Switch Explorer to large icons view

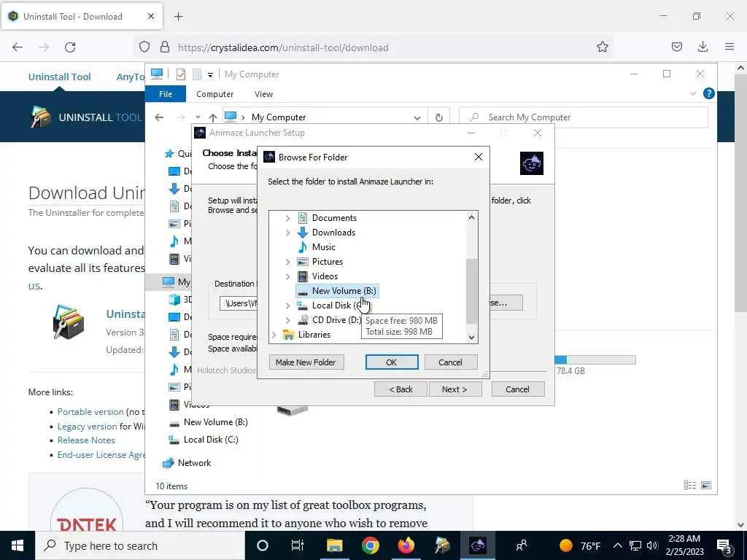pyautogui.click(x=706, y=485)
